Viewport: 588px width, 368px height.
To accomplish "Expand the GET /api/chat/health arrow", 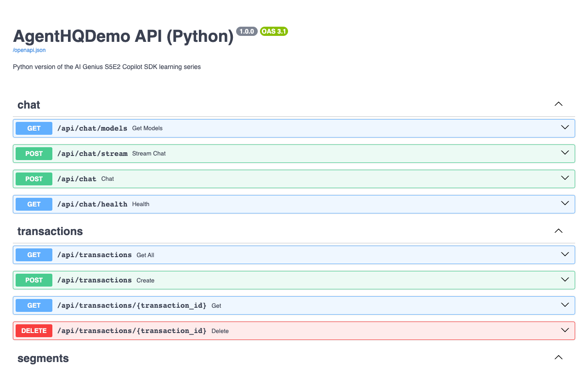I will point(565,203).
